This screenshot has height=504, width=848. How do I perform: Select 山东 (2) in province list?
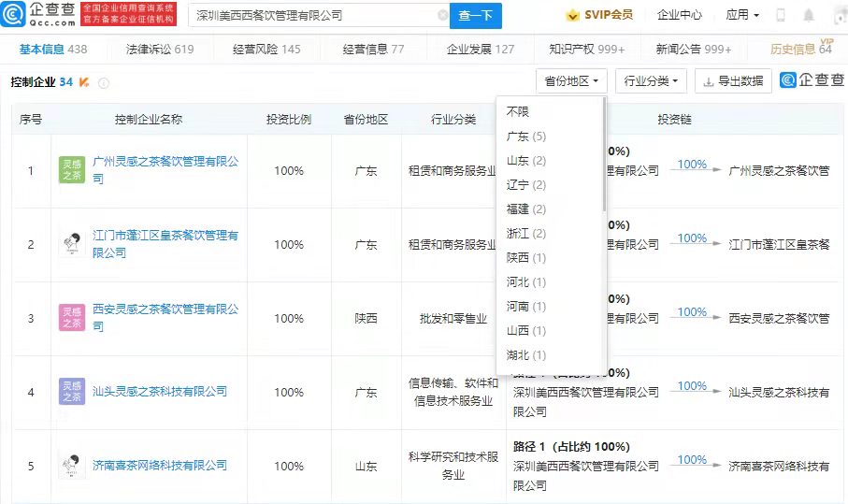[549, 161]
